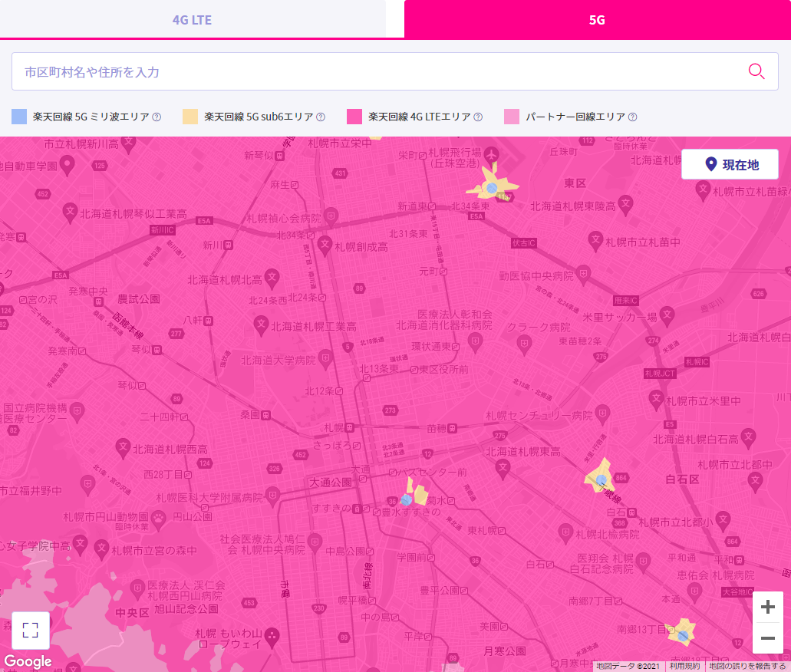Click the blue 5G ミリ波 color swatch
This screenshot has height=672, width=791.
(x=19, y=117)
